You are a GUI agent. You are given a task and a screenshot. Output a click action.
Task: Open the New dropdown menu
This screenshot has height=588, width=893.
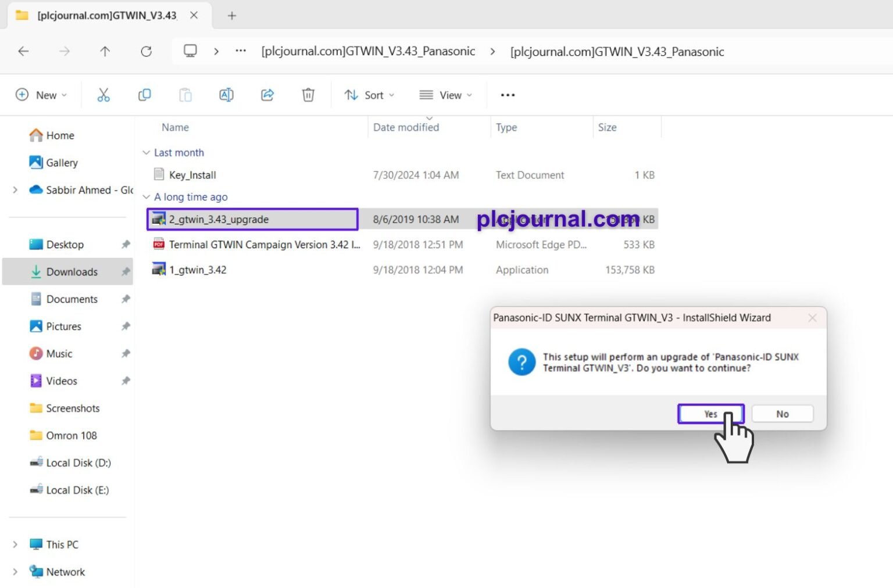(41, 95)
